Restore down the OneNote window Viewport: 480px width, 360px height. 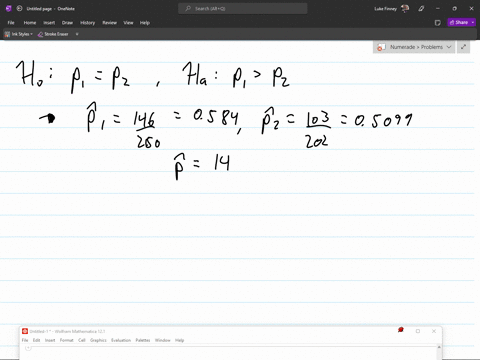pyautogui.click(x=454, y=9)
